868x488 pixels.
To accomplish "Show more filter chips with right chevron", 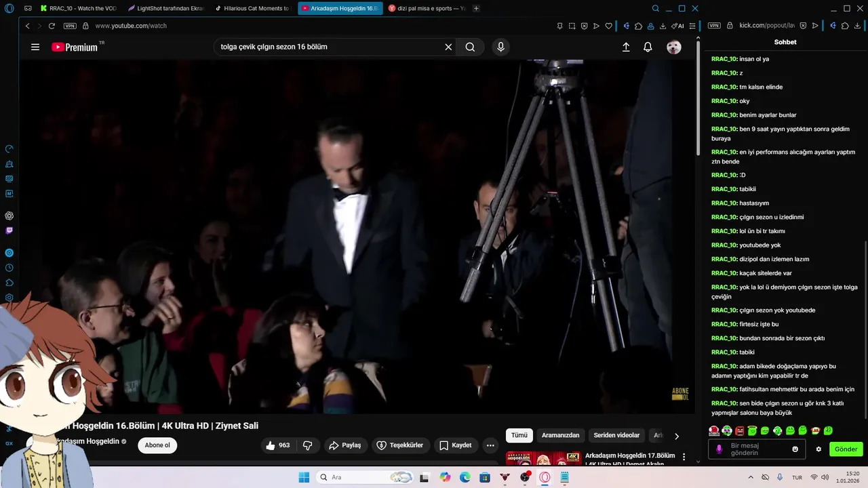I will point(676,436).
